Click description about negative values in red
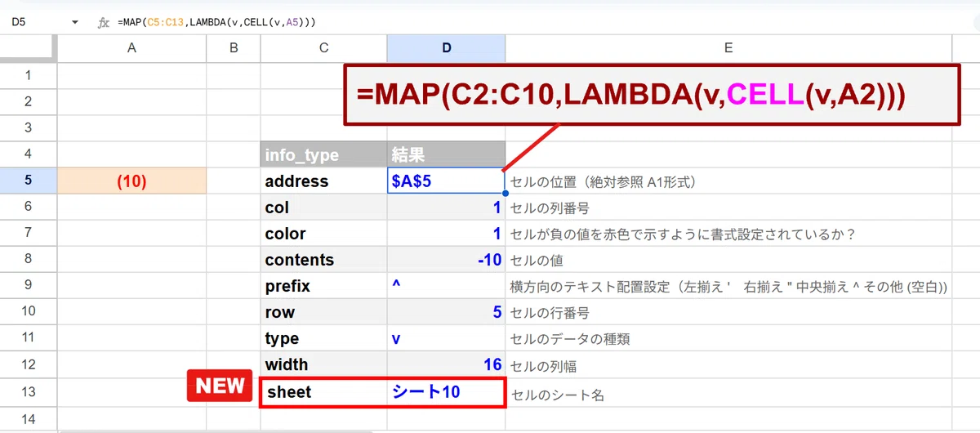Viewport: 980px width, 433px height. click(683, 234)
